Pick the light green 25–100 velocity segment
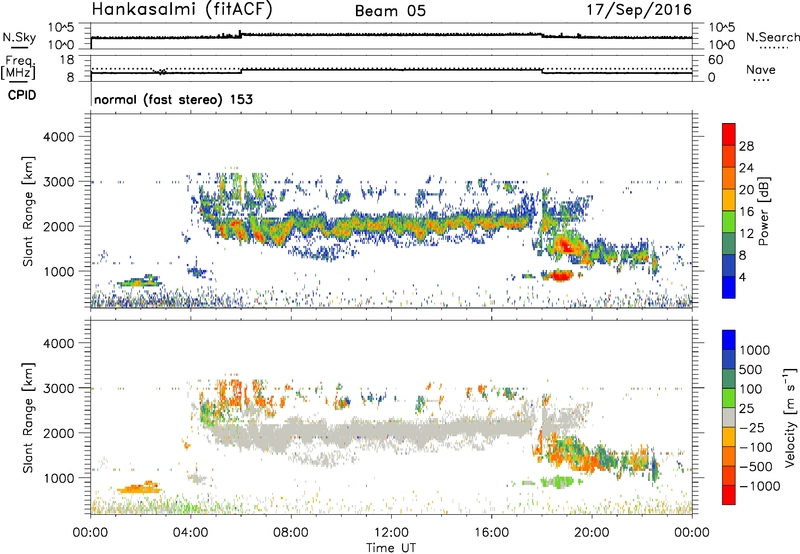Viewport: 800px width, 554px height. 729,398
